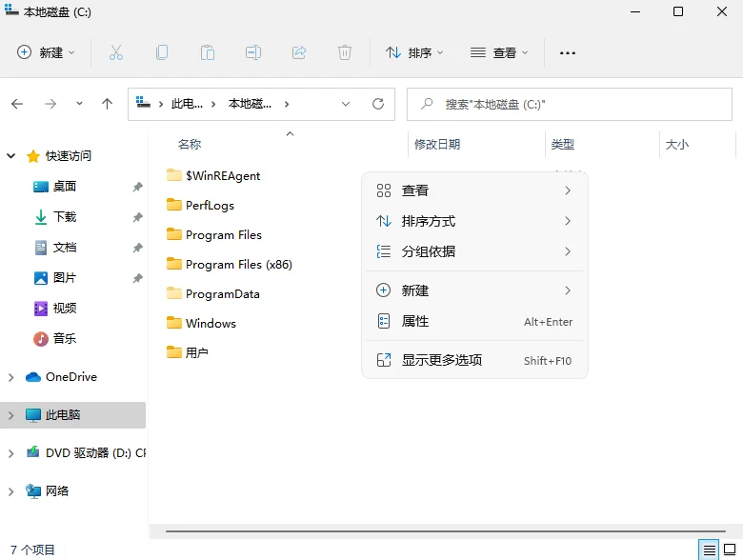Choose 显示更多选项 from context menu
The image size is (743, 560).
coord(441,360)
